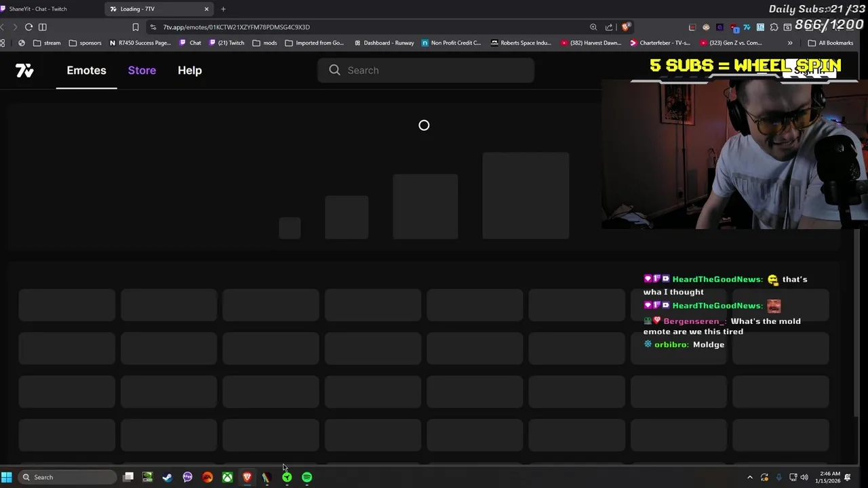Open the 7TV browser extension icon

(x=747, y=27)
